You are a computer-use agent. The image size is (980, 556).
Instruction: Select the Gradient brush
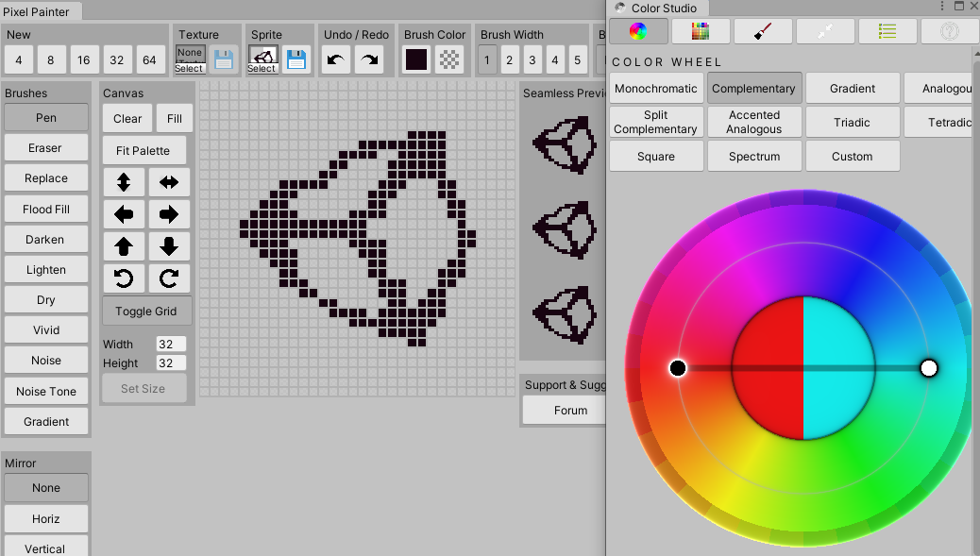[46, 422]
